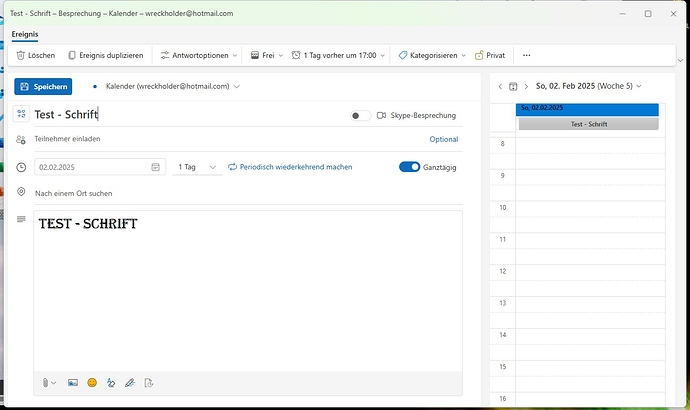Click the document clock icon in body toolbar
Screen dimensions: 690x410
point(149,383)
